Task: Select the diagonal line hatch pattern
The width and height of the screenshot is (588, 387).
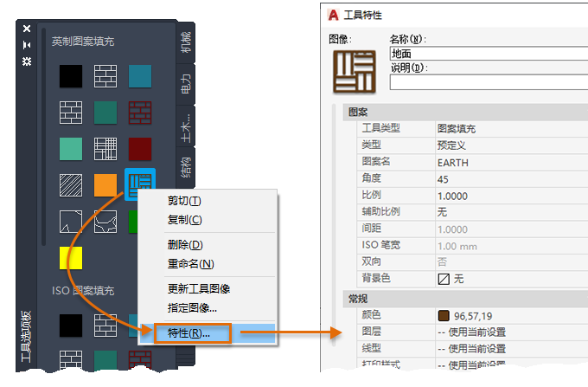Action: click(71, 185)
